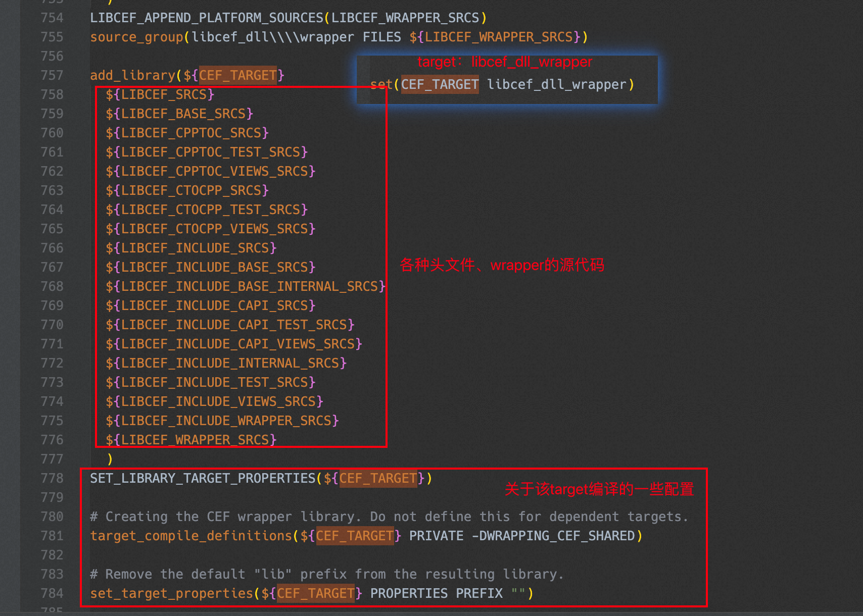Click ${LIBCEF_CPPTOC_SRCS} entry
863x616 pixels.
(x=187, y=133)
